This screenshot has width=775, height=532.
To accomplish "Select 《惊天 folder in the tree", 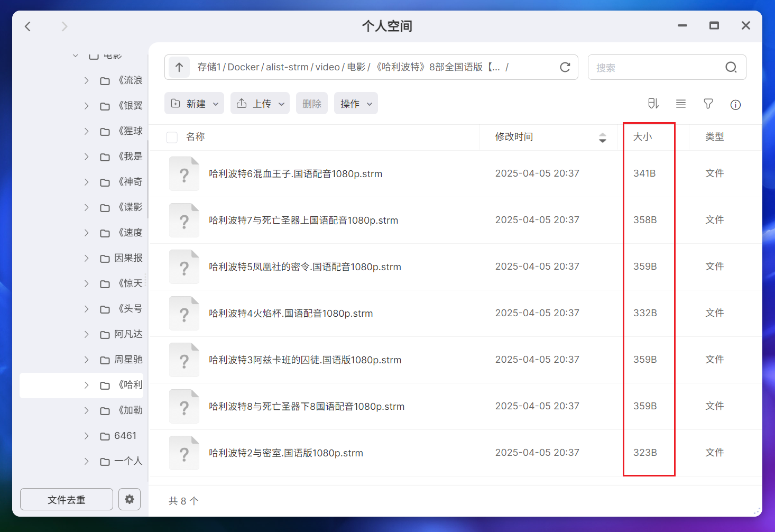I will point(129,283).
